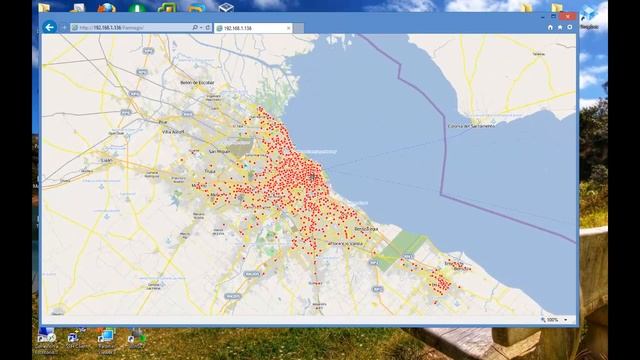The width and height of the screenshot is (640, 360).
Task: Click the Pilar map label
Action: (x=162, y=122)
